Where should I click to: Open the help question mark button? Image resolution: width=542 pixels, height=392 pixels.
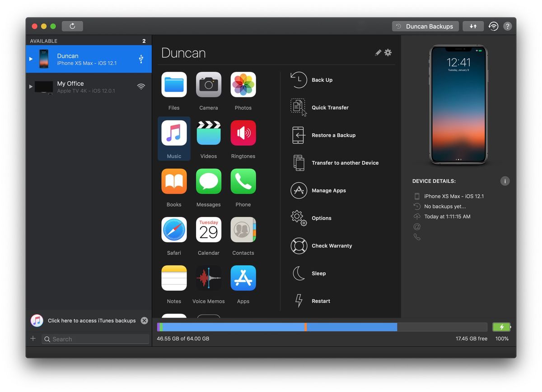point(508,26)
